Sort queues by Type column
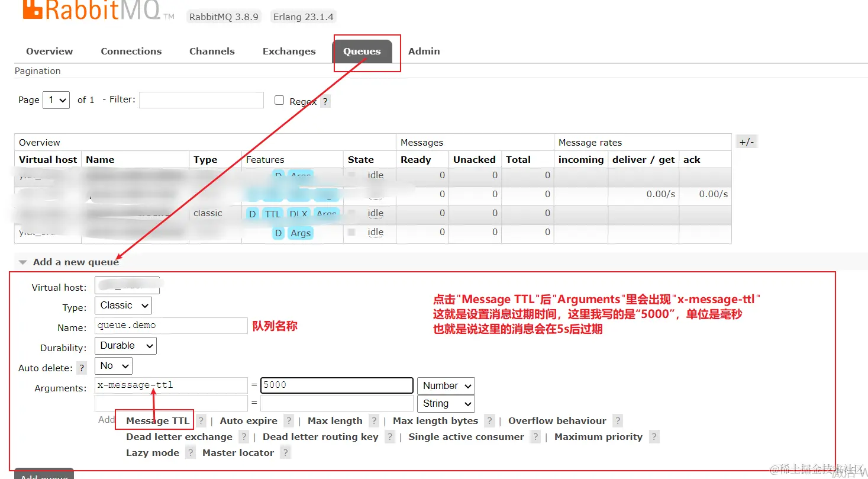Image resolution: width=868 pixels, height=479 pixels. [205, 159]
